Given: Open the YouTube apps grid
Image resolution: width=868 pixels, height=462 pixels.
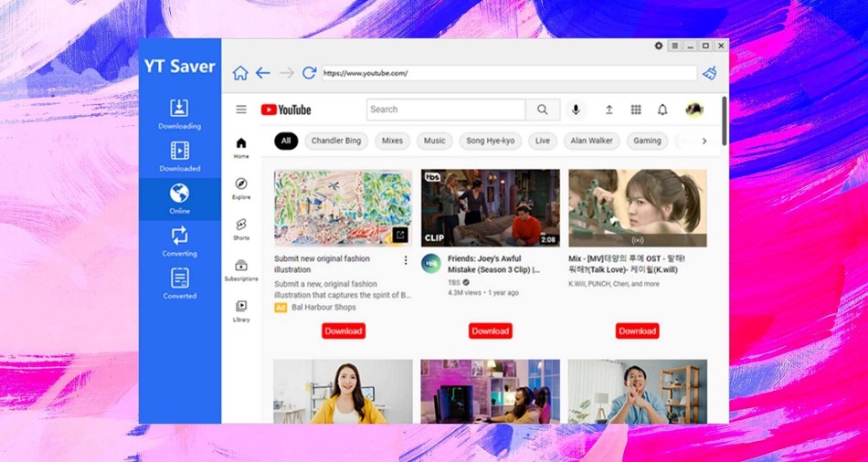Looking at the screenshot, I should tap(636, 110).
